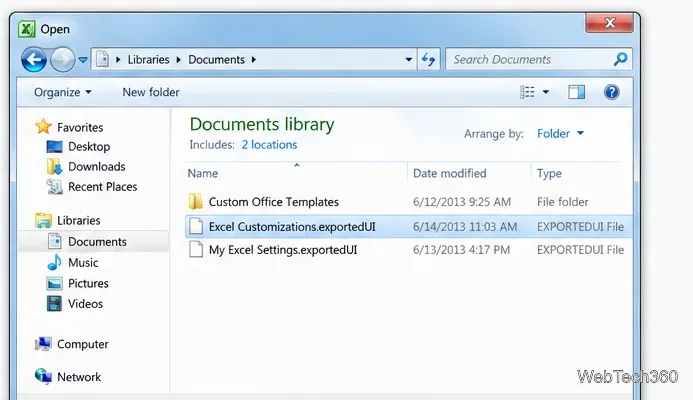The image size is (693, 400).
Task: Click the Forward navigation arrow
Action: point(62,60)
